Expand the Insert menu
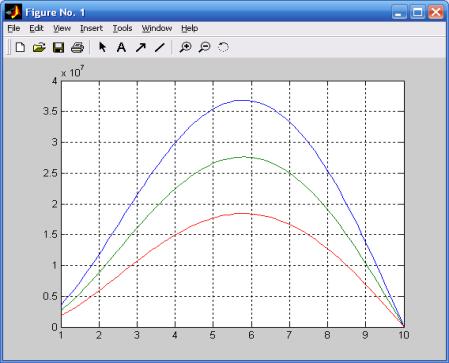Viewport: 449px width, 363px height. pos(91,29)
